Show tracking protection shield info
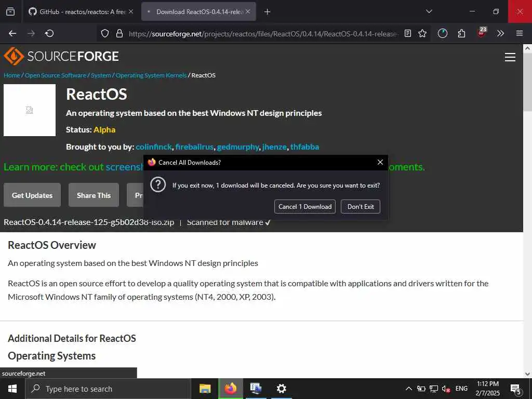The height and width of the screenshot is (399, 532). coord(105,33)
